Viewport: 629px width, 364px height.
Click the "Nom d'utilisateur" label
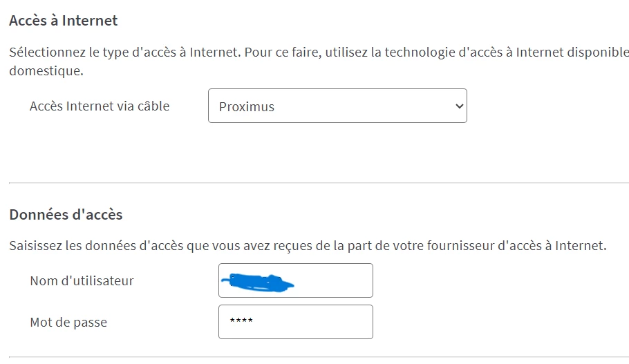pyautogui.click(x=82, y=280)
